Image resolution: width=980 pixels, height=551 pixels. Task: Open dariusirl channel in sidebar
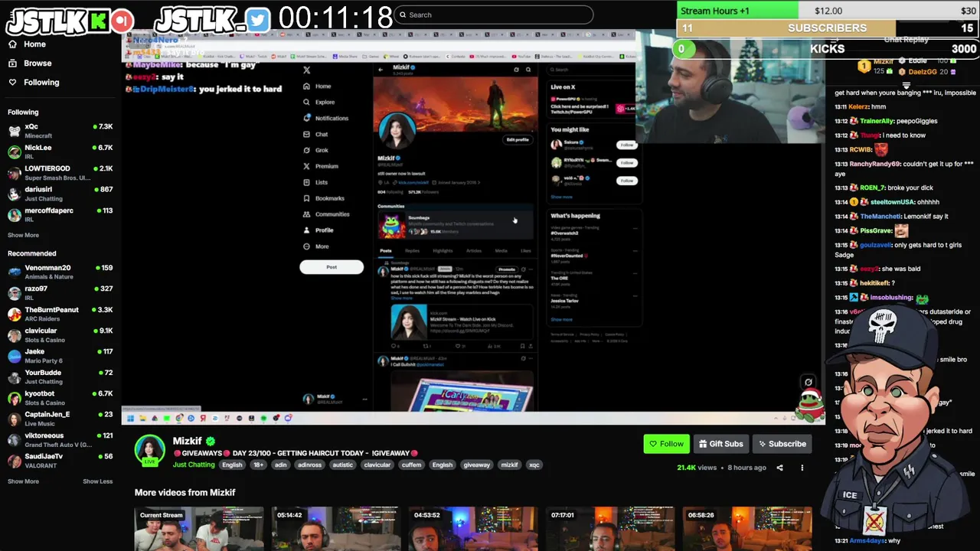60,194
